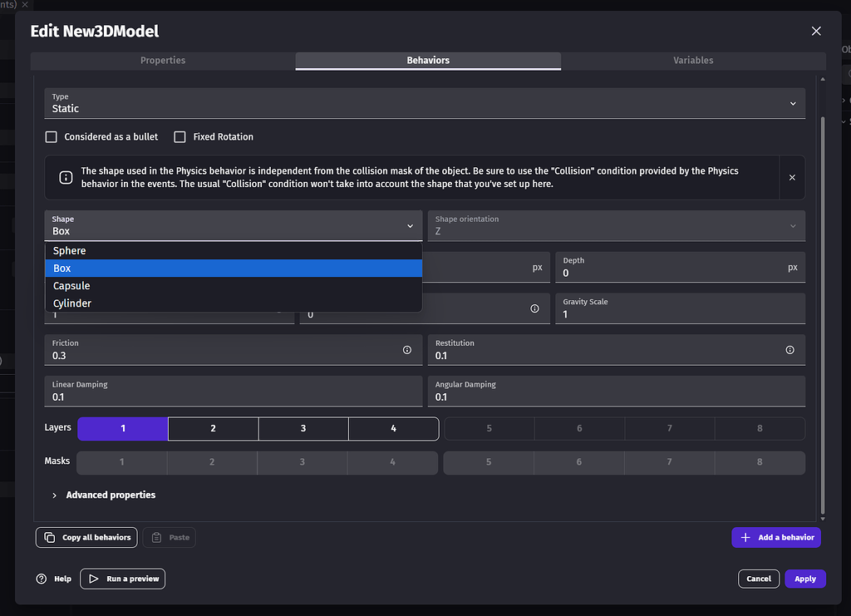Click the play icon on Run a preview
This screenshot has width=851, height=616.
(93, 579)
